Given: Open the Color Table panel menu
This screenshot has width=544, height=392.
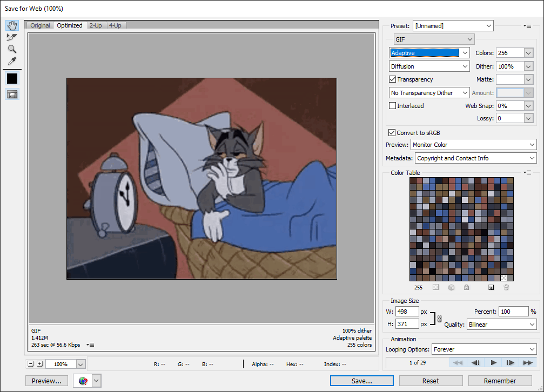Looking at the screenshot, I should [x=527, y=172].
